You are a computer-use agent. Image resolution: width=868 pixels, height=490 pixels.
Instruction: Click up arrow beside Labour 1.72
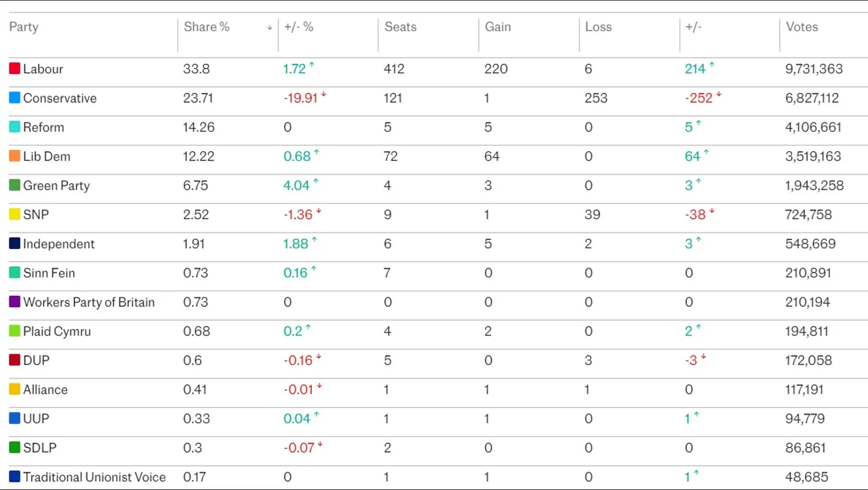click(x=312, y=66)
